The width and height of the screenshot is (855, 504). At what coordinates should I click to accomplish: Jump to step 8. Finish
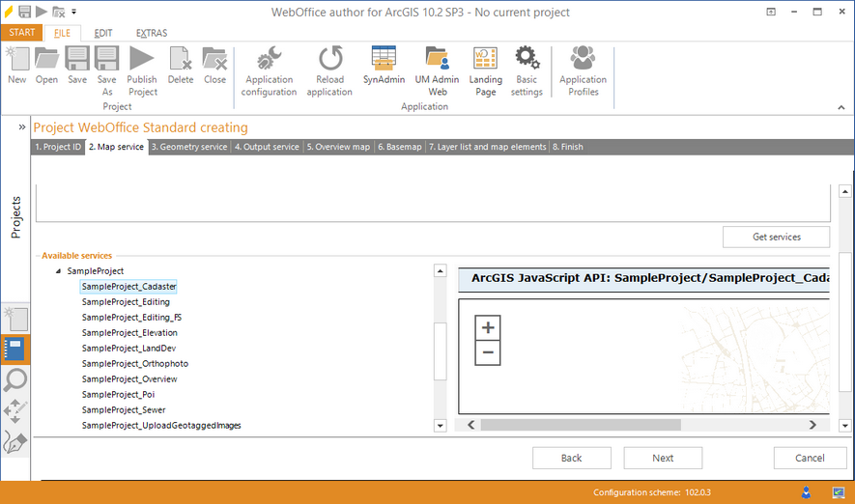click(568, 147)
